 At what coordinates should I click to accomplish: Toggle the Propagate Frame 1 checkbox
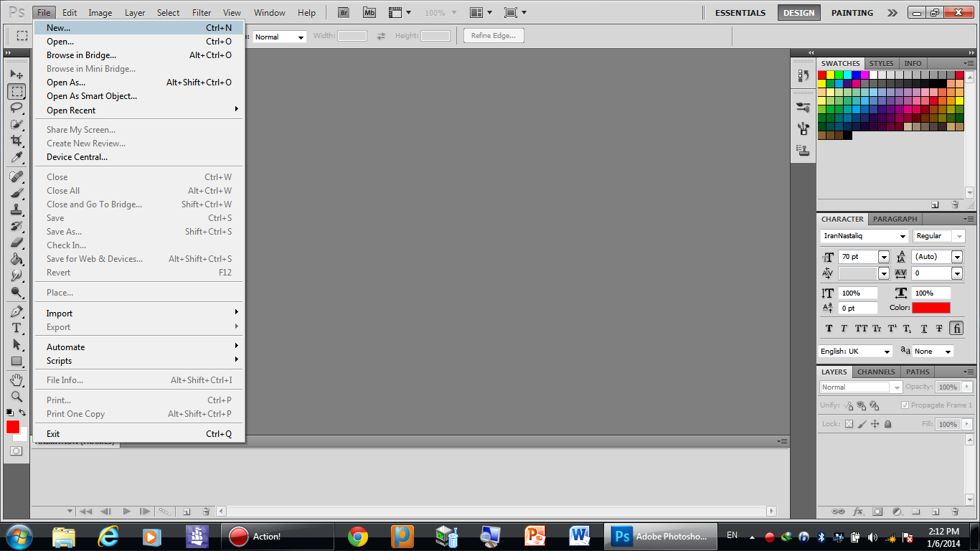click(905, 405)
